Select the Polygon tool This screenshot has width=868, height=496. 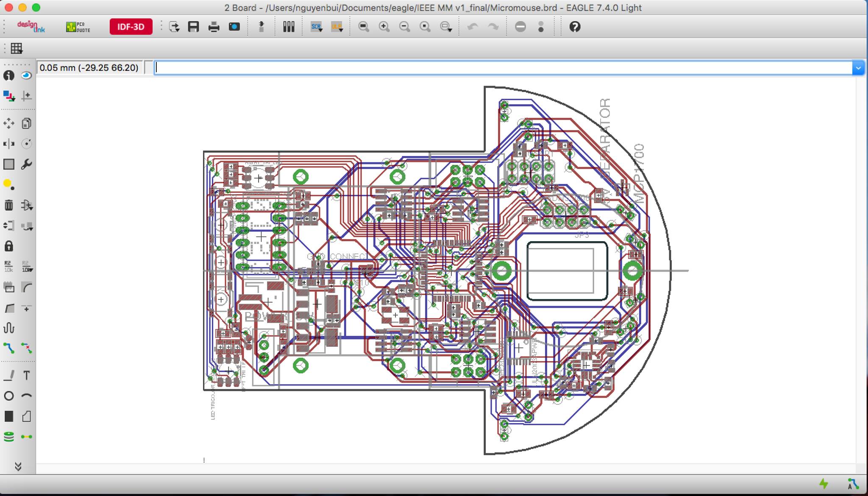pyautogui.click(x=26, y=416)
